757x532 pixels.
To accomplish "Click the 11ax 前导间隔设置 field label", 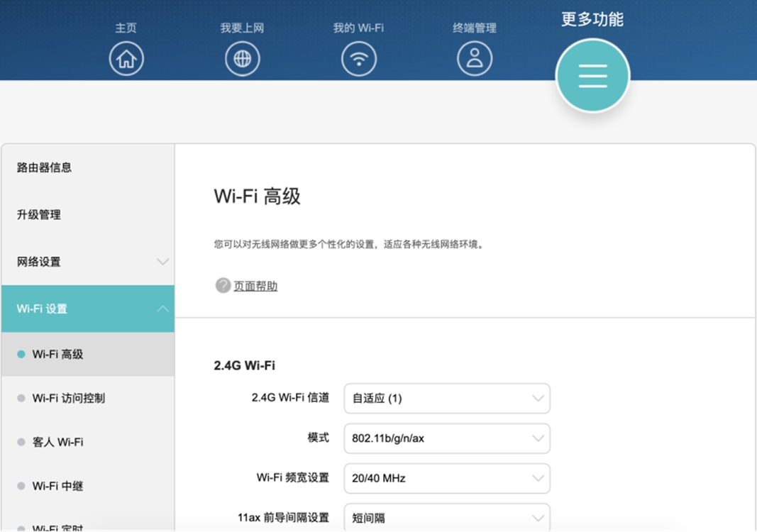I will [x=283, y=518].
